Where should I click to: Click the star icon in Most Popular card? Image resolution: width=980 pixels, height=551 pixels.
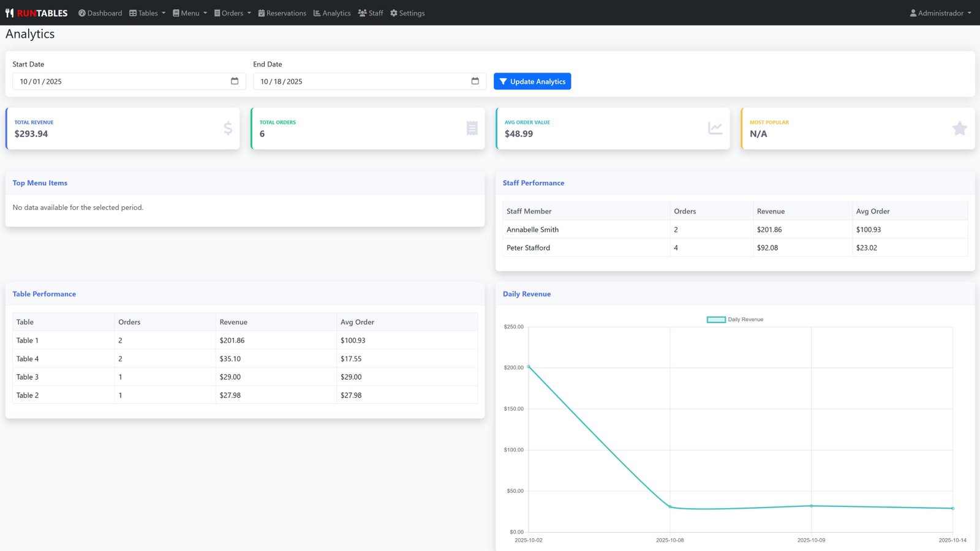[x=959, y=128]
